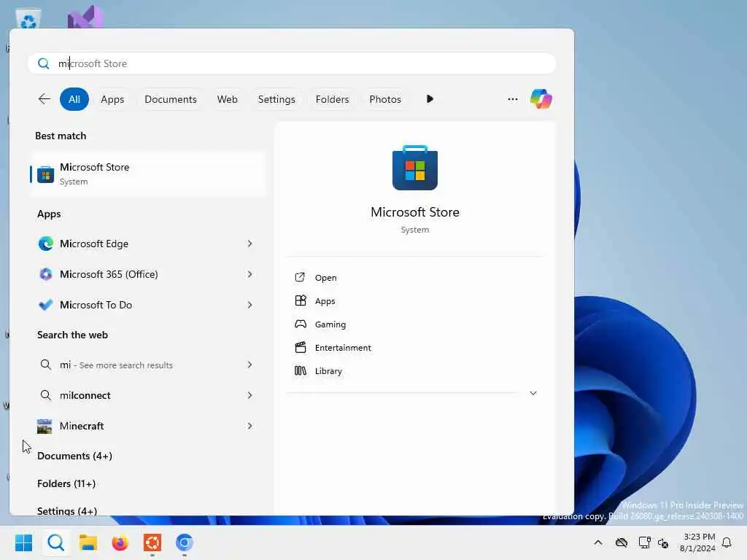Open the Copilot icon in search panel
The height and width of the screenshot is (560, 747).
[x=541, y=99]
